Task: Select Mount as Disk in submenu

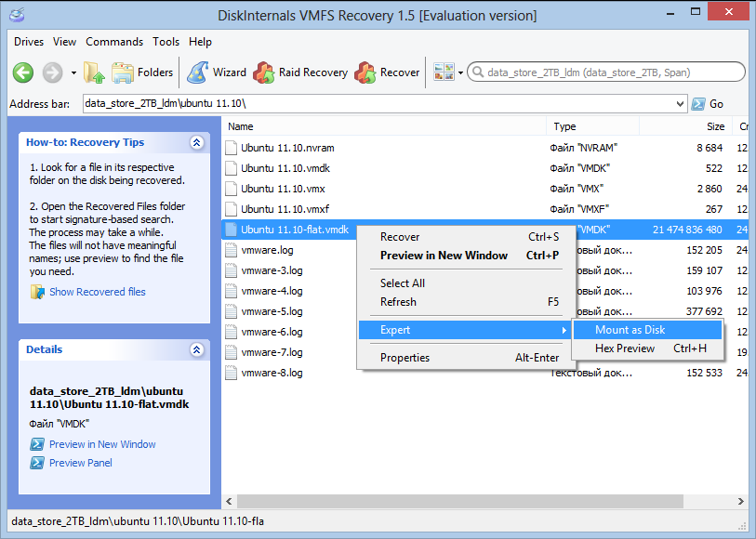Action: coord(630,330)
